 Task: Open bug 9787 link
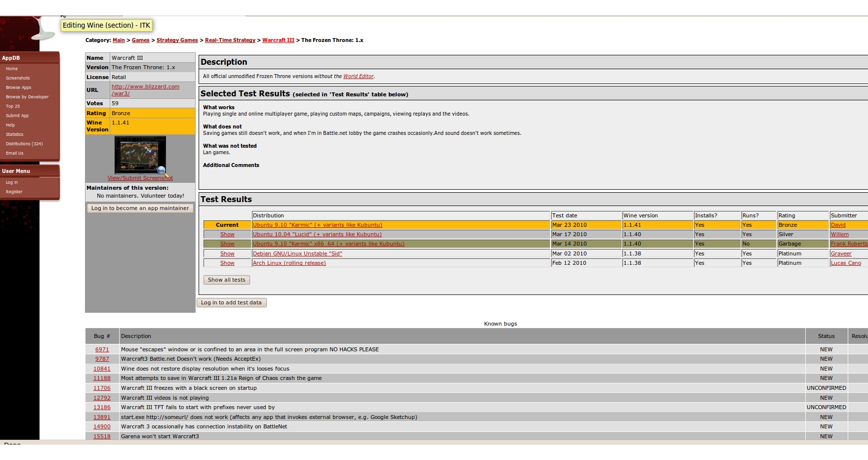tap(102, 359)
